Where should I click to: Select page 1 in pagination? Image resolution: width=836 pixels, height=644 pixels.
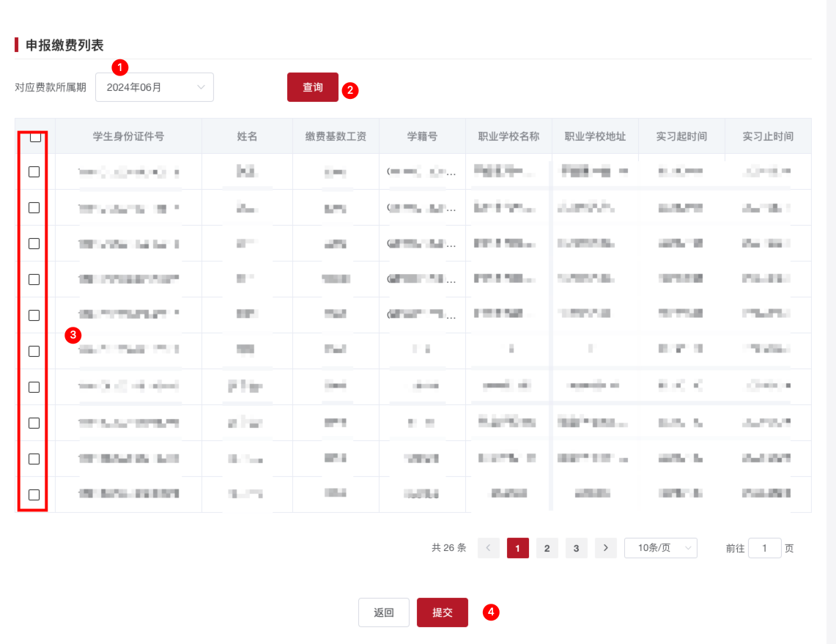point(517,548)
